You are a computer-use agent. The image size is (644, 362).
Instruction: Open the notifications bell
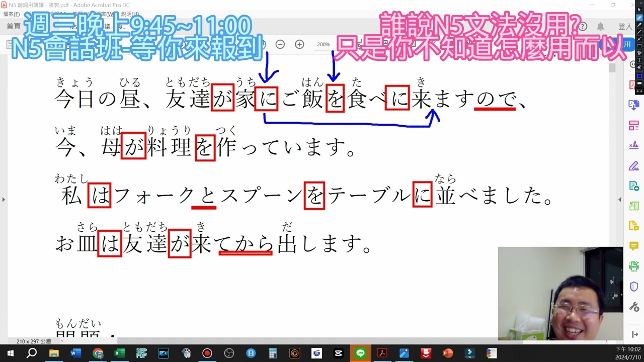click(600, 27)
